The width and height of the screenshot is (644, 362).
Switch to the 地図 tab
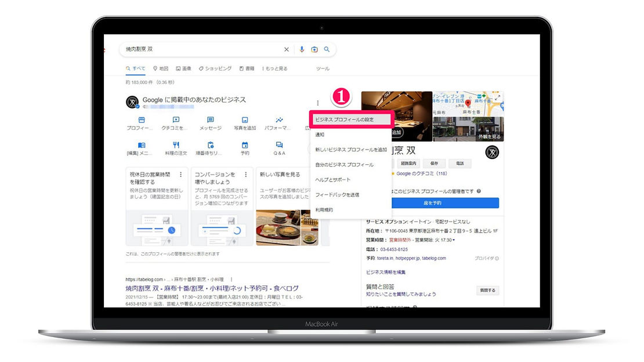pos(161,68)
